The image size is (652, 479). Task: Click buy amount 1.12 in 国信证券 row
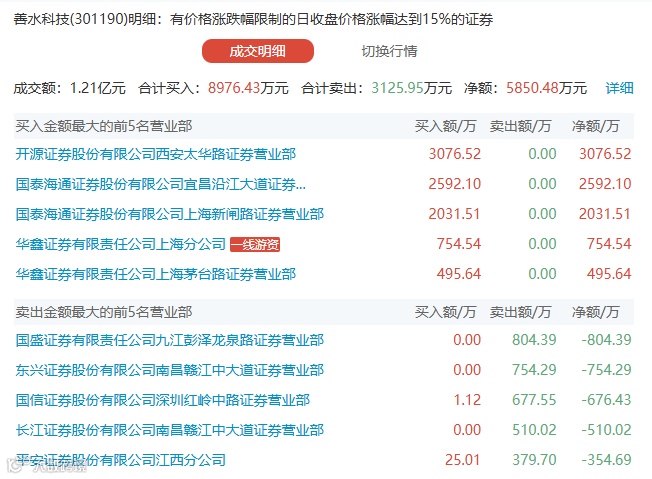pos(467,400)
